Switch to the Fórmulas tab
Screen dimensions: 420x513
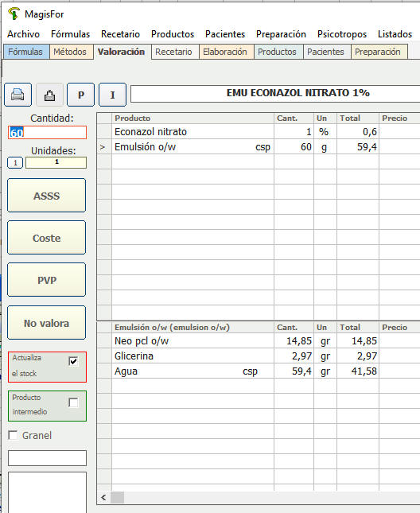[x=25, y=52]
